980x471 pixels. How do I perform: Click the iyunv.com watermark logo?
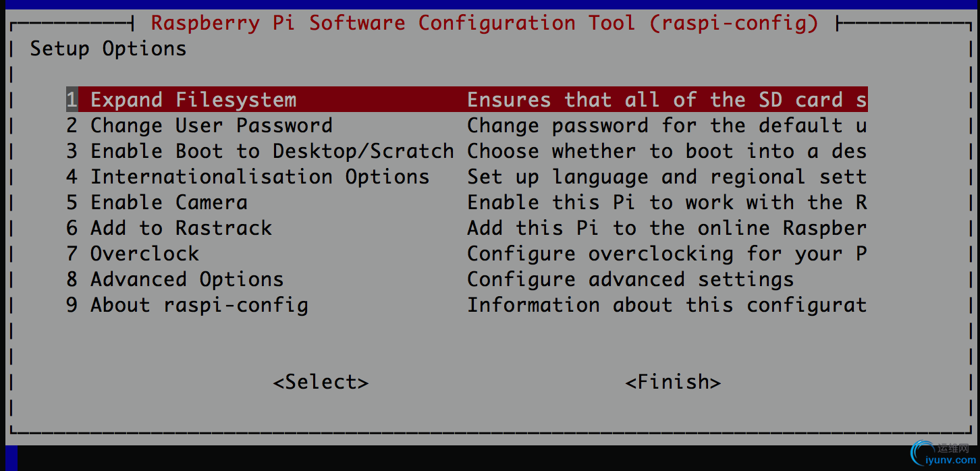[942, 454]
